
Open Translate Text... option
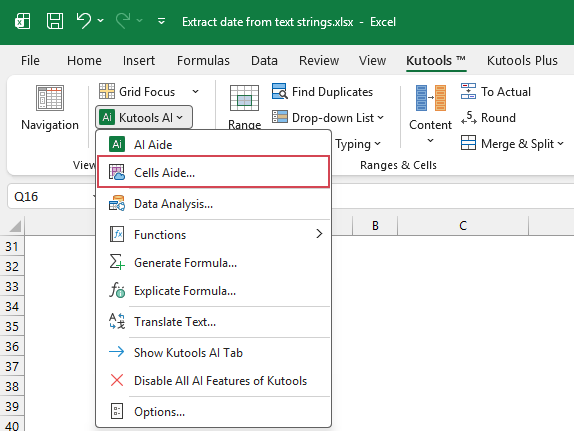213,322
